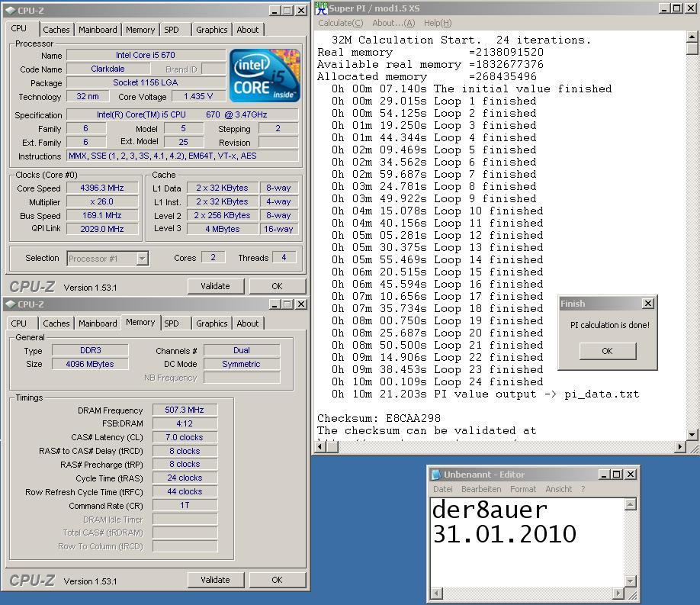Click the lower CPU-Z window title icon

pyautogui.click(x=10, y=304)
